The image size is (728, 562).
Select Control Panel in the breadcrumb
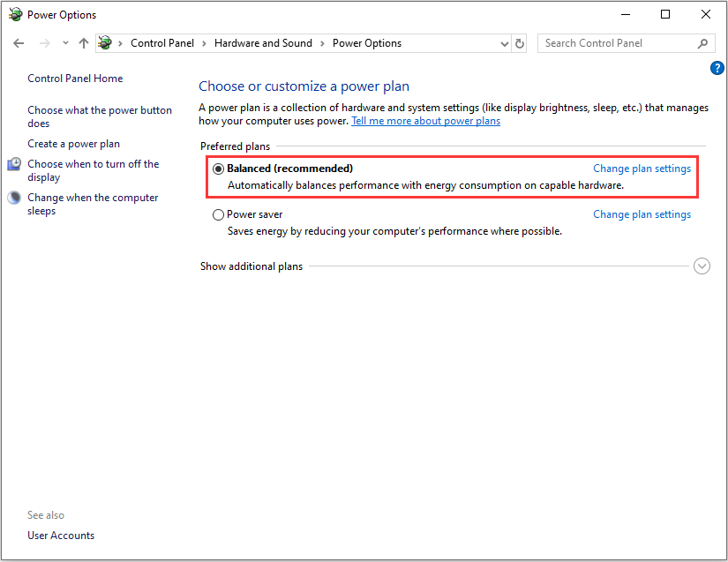pyautogui.click(x=162, y=43)
